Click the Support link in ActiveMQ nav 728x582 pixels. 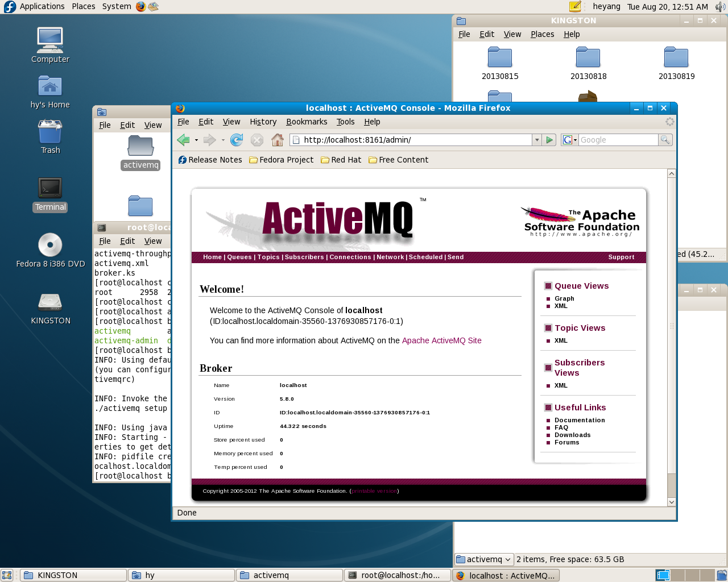[x=621, y=257]
